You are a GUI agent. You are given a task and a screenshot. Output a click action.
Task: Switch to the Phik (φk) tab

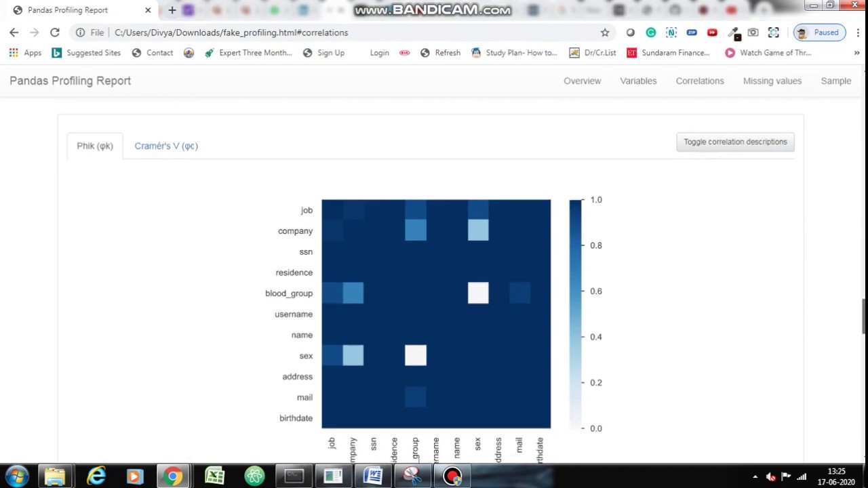click(95, 146)
